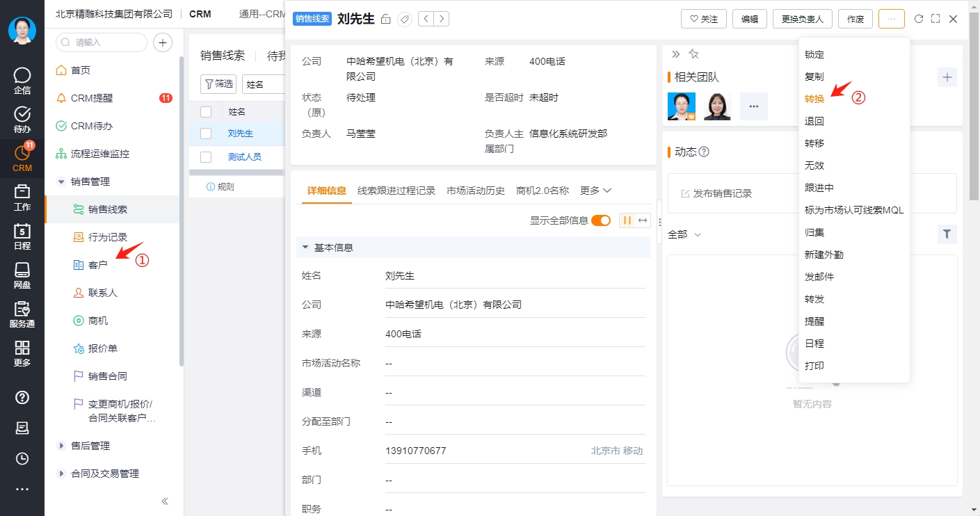Viewport: 980px width, 516px height.
Task: Select 转换 from the more menu
Action: point(814,99)
